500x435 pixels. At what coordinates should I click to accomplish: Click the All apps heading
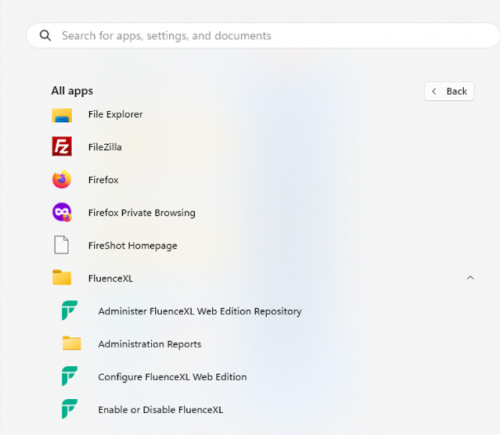[x=72, y=91]
